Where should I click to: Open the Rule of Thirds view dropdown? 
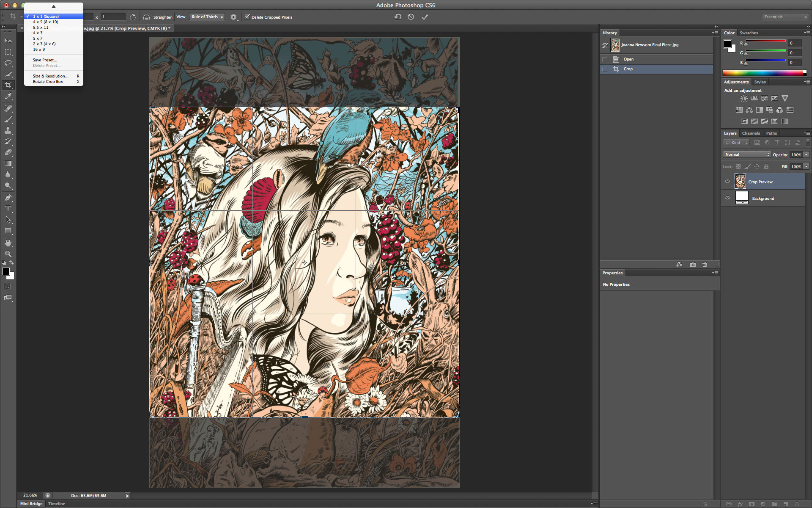(207, 17)
